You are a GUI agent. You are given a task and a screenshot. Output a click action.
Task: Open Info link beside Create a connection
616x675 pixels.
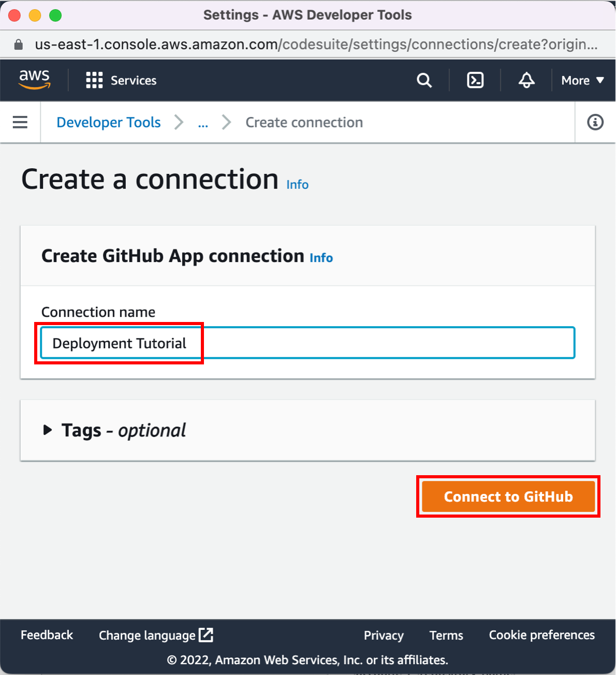pyautogui.click(x=297, y=185)
